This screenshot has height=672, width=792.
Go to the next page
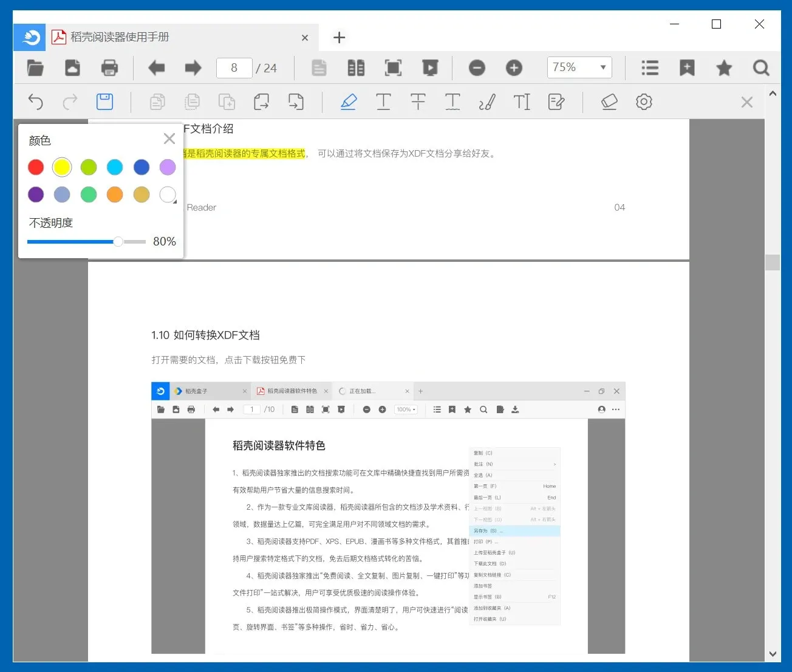[193, 67]
